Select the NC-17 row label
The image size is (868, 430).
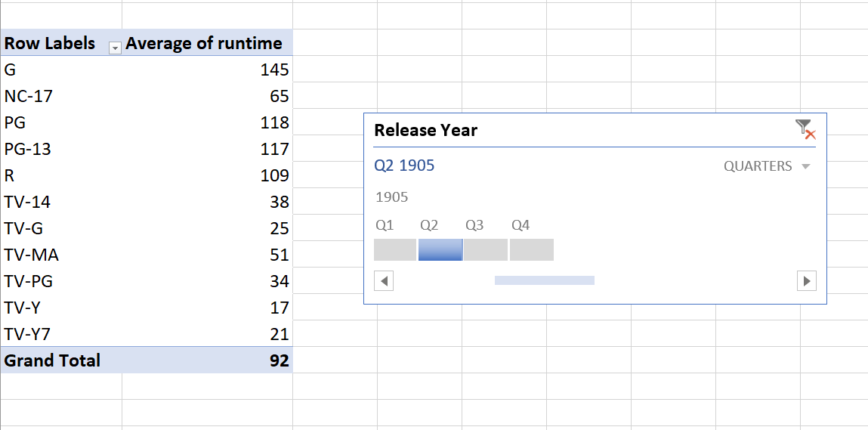click(x=61, y=96)
